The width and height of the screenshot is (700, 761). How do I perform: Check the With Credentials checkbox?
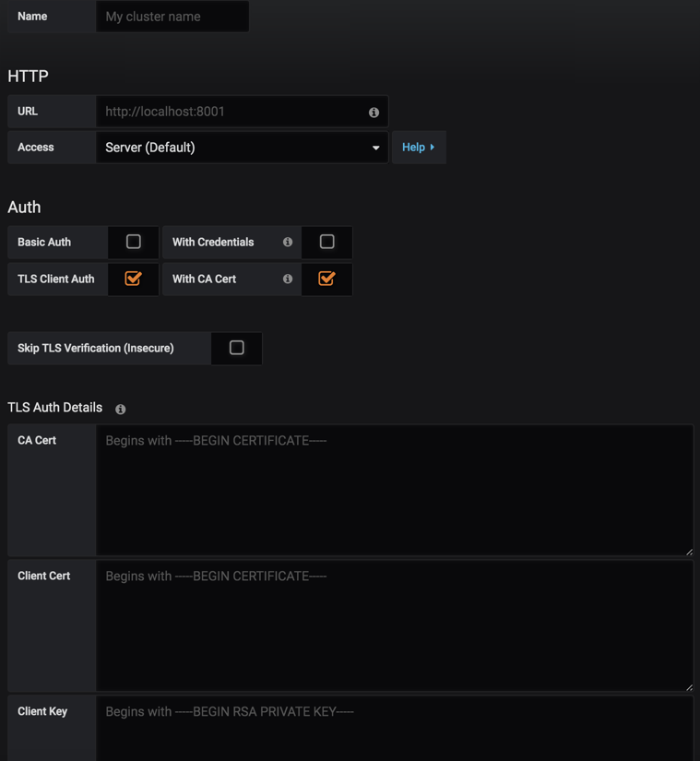(326, 242)
